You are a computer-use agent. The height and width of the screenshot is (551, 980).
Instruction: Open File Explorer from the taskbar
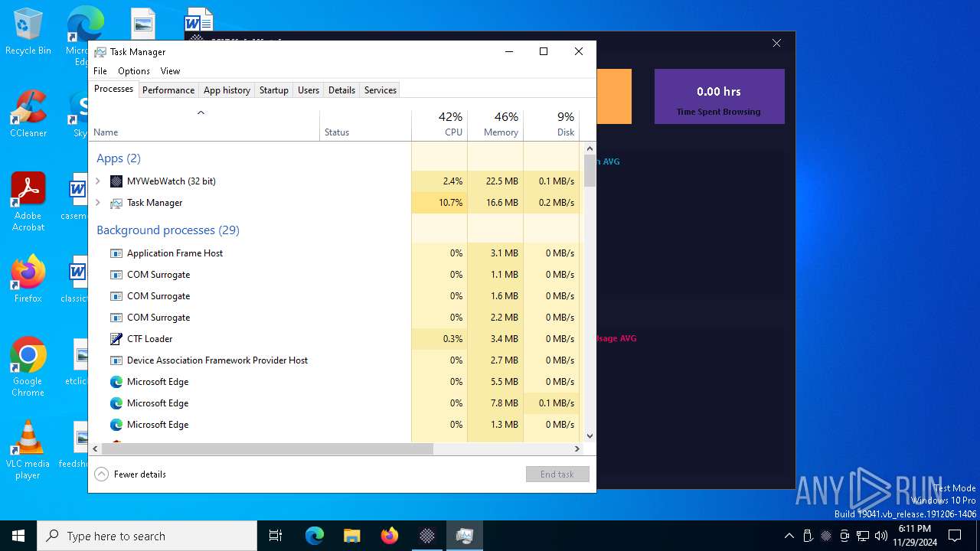click(x=352, y=536)
